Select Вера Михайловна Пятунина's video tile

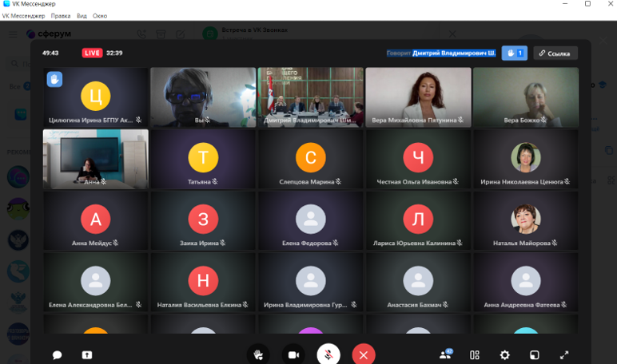[x=418, y=97]
